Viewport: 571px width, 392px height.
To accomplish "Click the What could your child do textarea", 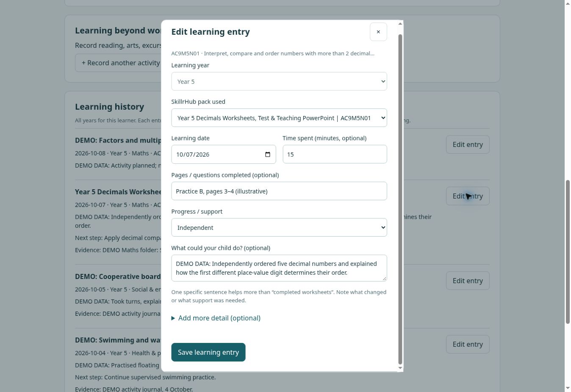I will 279,268.
